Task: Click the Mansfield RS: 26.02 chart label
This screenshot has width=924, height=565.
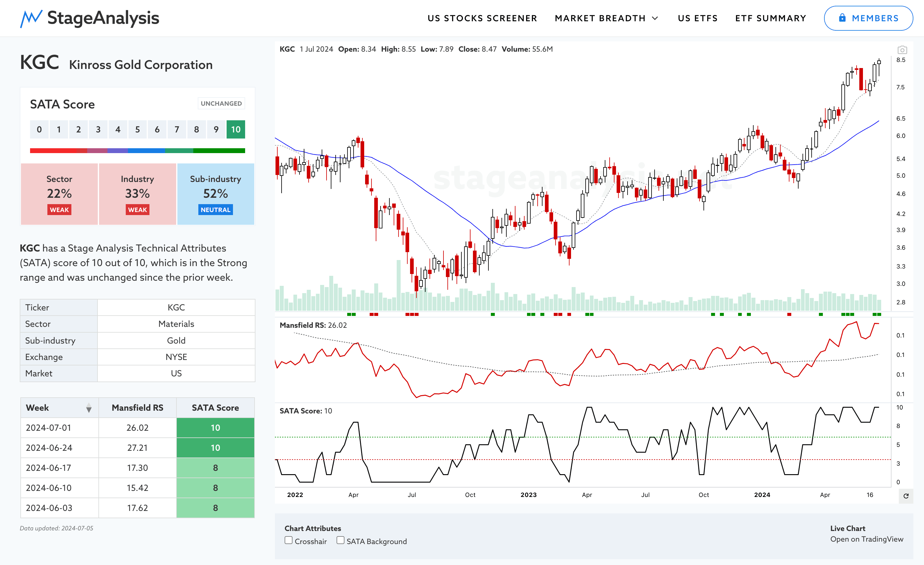Action: (313, 325)
